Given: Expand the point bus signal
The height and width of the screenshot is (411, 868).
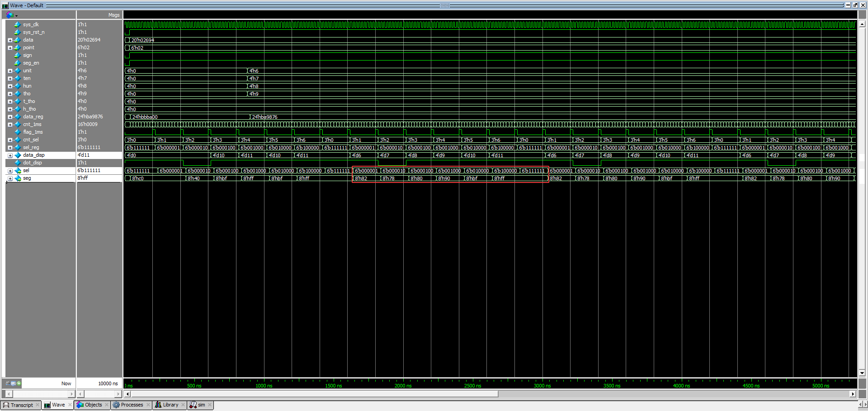Looking at the screenshot, I should click(10, 48).
